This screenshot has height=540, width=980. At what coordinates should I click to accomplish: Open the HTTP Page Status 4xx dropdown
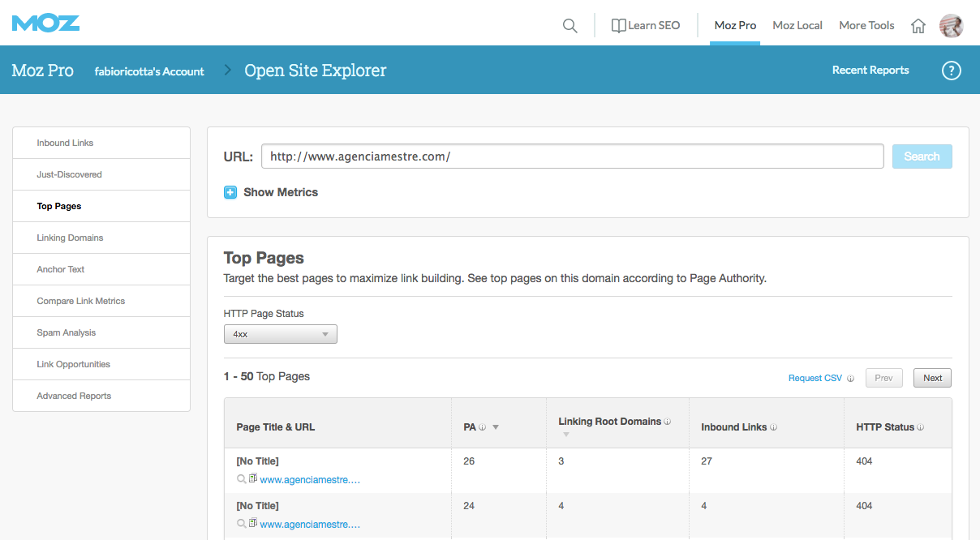(x=280, y=333)
